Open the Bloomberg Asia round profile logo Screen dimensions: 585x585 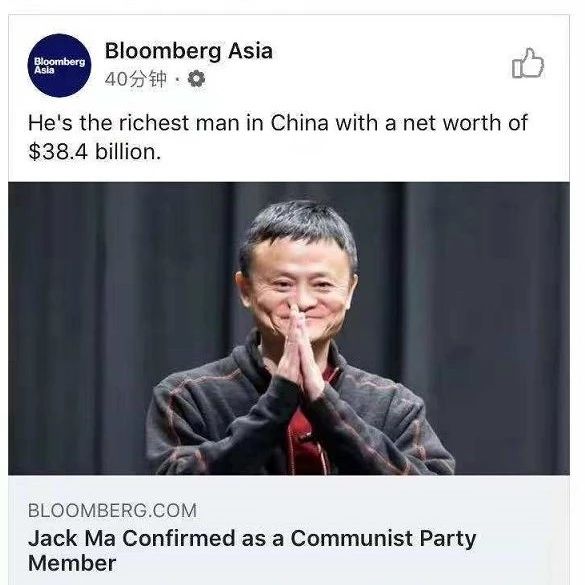59,65
